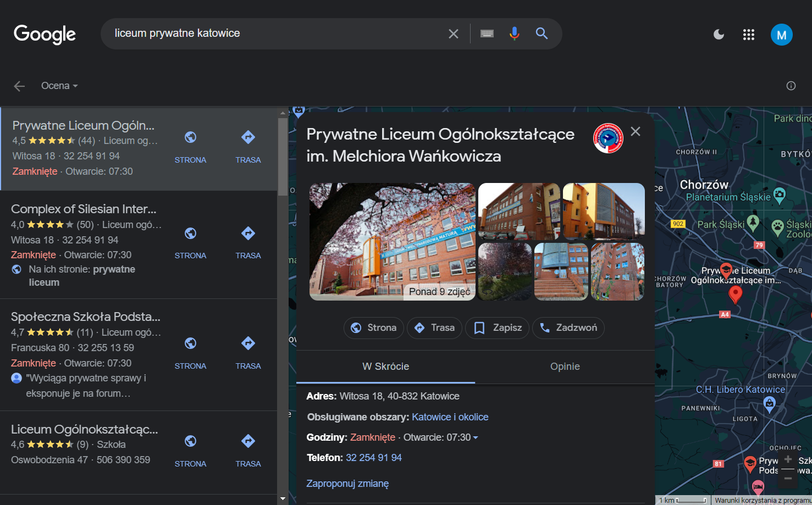Screen dimensions: 812x505
Task: Open the Ocena rating filter dropdown
Action: 59,86
